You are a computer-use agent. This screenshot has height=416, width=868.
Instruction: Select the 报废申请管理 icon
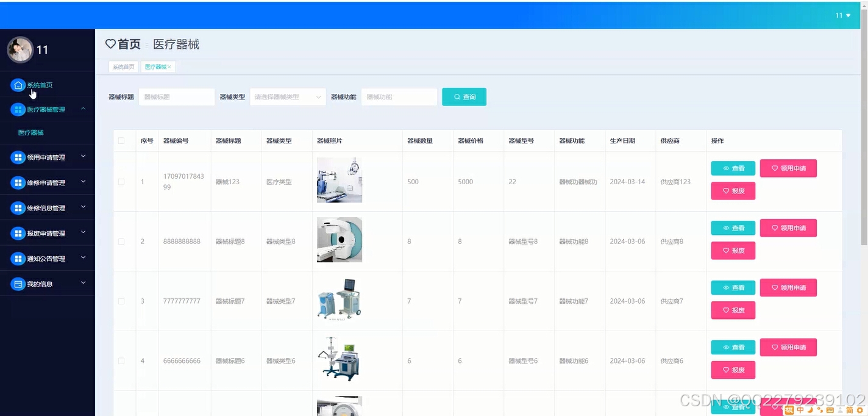pyautogui.click(x=18, y=232)
